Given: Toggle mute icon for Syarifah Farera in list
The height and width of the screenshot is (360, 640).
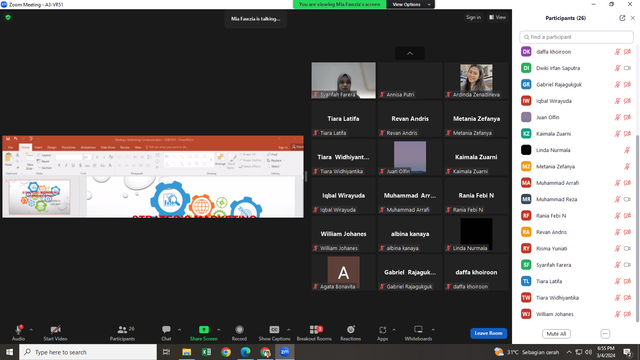Looking at the screenshot, I should click(618, 265).
